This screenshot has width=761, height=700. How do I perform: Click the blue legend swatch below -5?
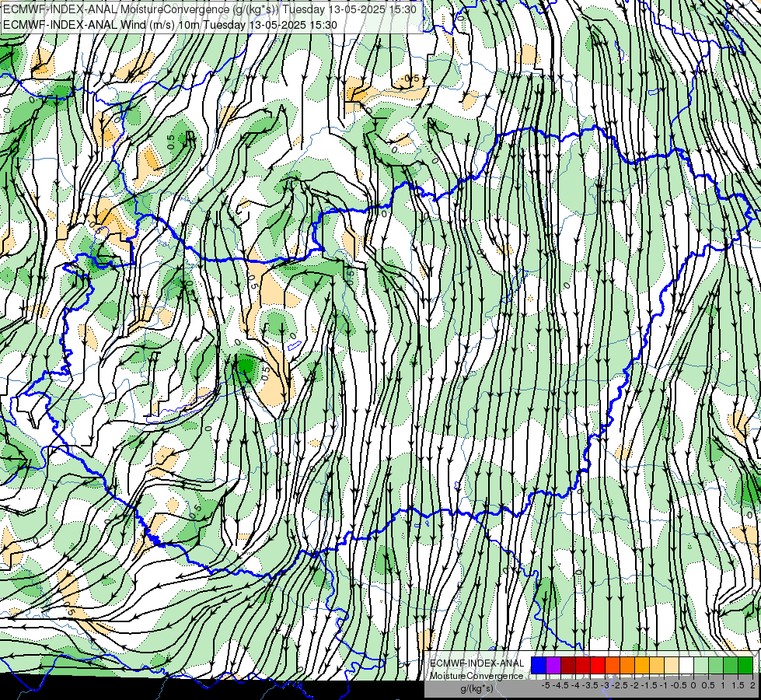point(539,665)
